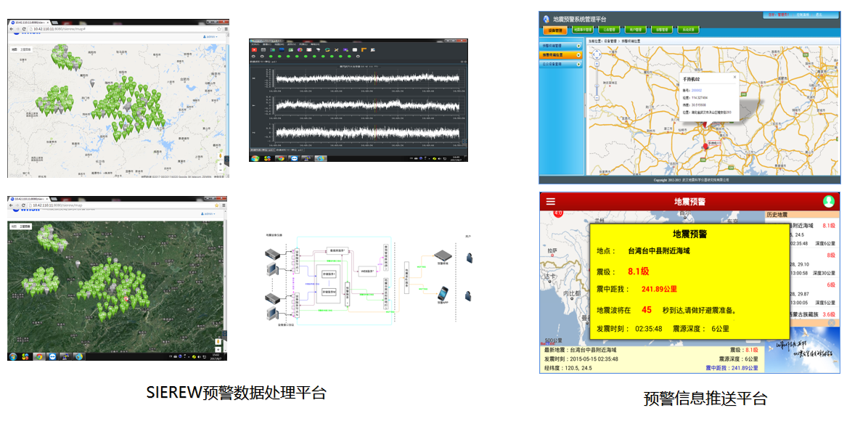The width and height of the screenshot is (868, 421).
Task: Select the orange 设备管理 tab
Action: click(x=554, y=30)
